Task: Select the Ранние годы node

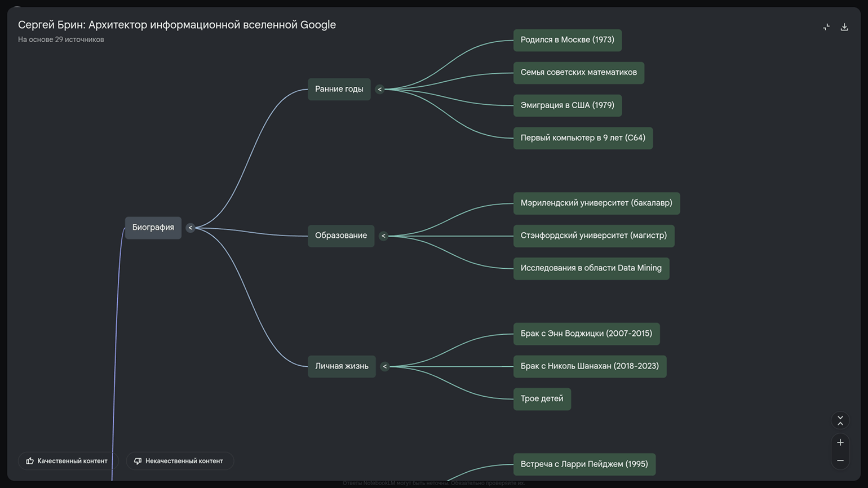Action: tap(339, 89)
